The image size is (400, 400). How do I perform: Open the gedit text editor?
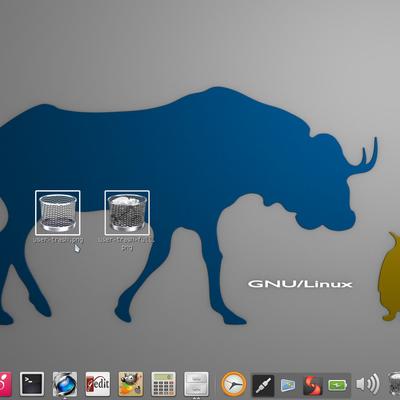click(98, 384)
